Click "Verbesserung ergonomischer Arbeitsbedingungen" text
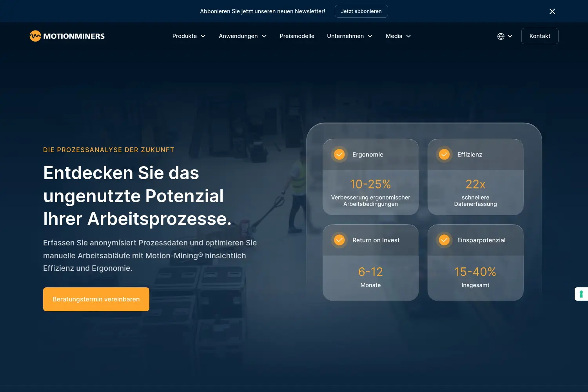The height and width of the screenshot is (392, 588). [x=370, y=201]
